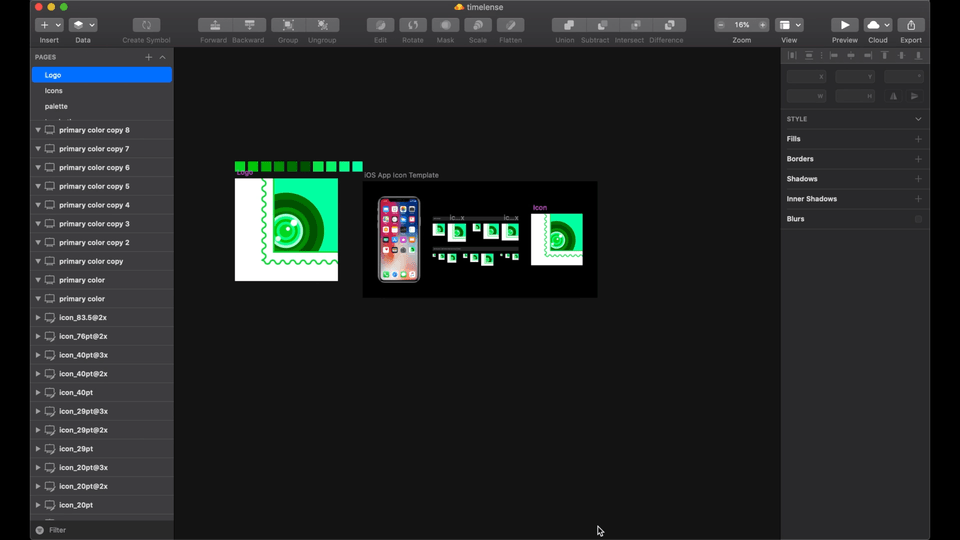The height and width of the screenshot is (540, 960).
Task: Select the first green palette swatch
Action: [240, 167]
